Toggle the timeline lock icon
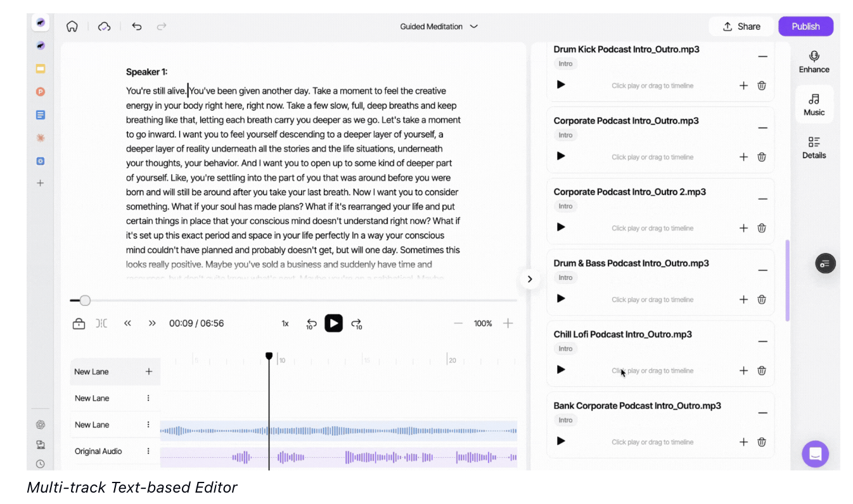 (x=79, y=324)
